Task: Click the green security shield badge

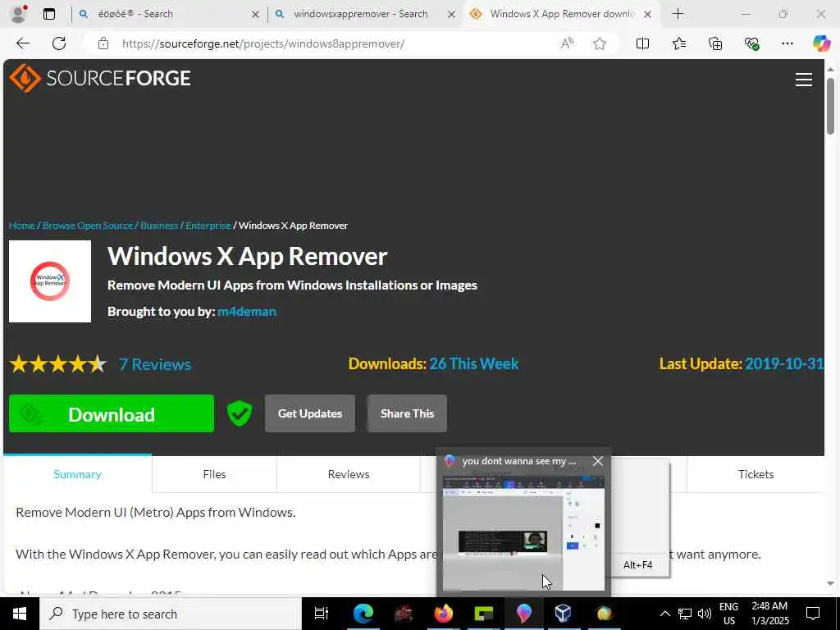Action: click(239, 413)
